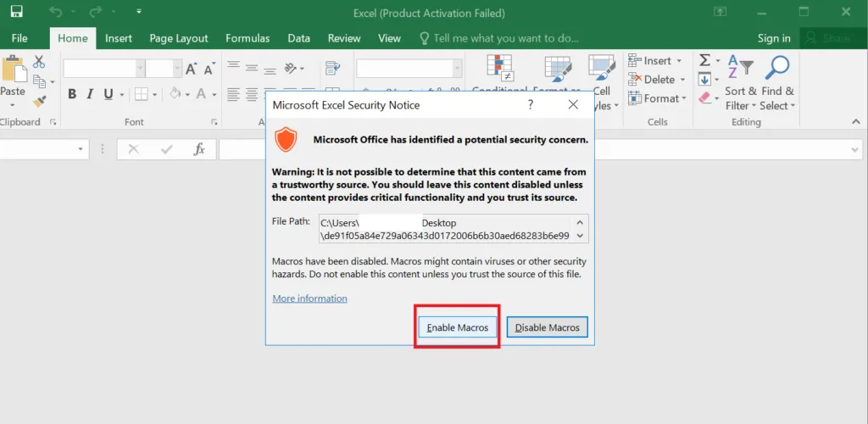Open the Number Format combo box

click(409, 69)
